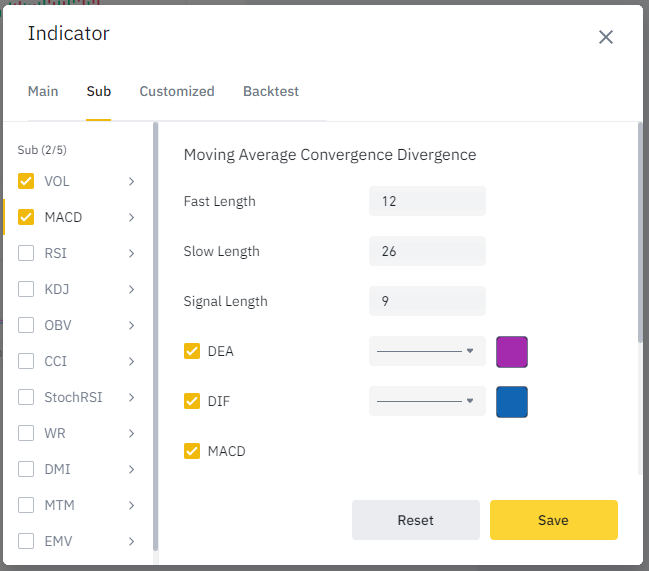Viewport: 649px width, 571px height.
Task: Open KDJ settings via its chevron arrow
Action: click(x=132, y=289)
